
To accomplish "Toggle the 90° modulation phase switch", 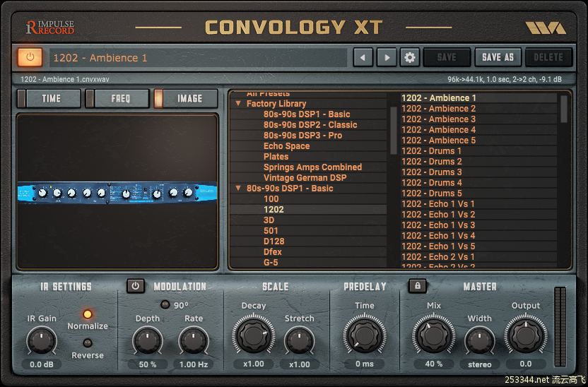I will 165,304.
